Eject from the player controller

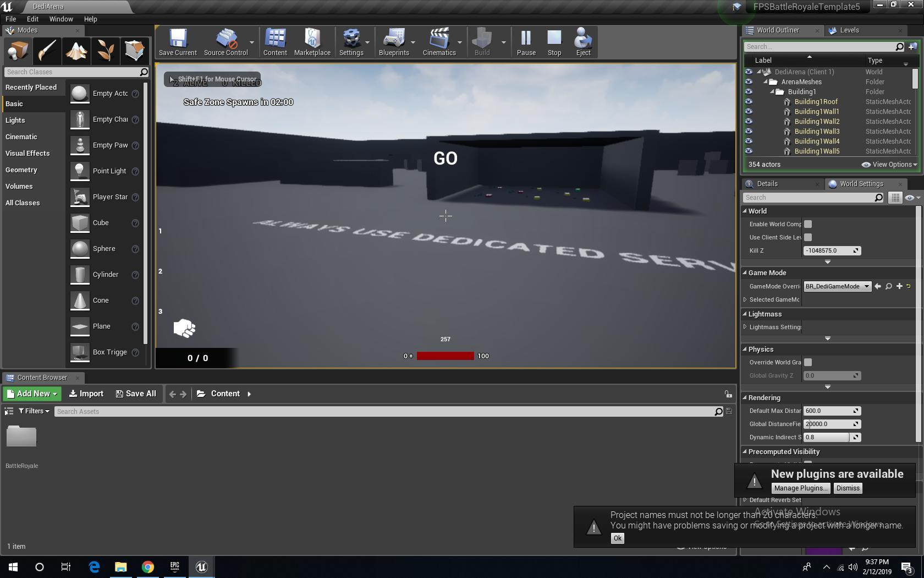coord(583,42)
